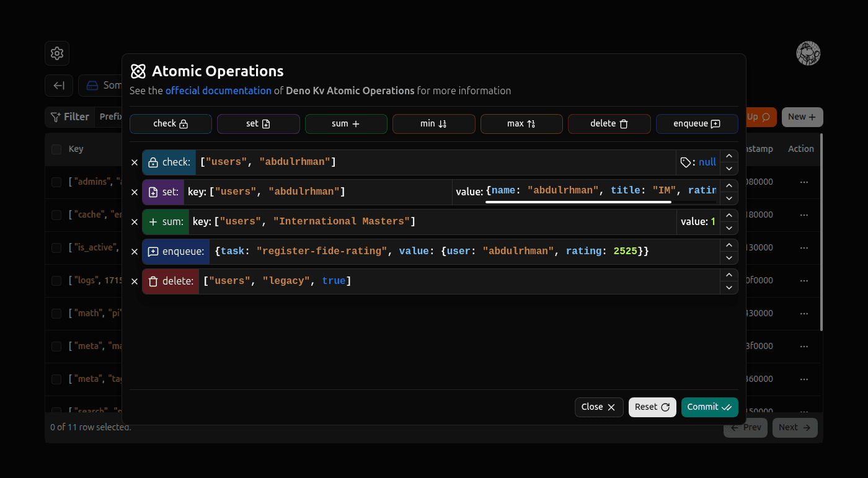The height and width of the screenshot is (478, 868).
Task: Check the checkbox on the admins row
Action: coord(55,181)
